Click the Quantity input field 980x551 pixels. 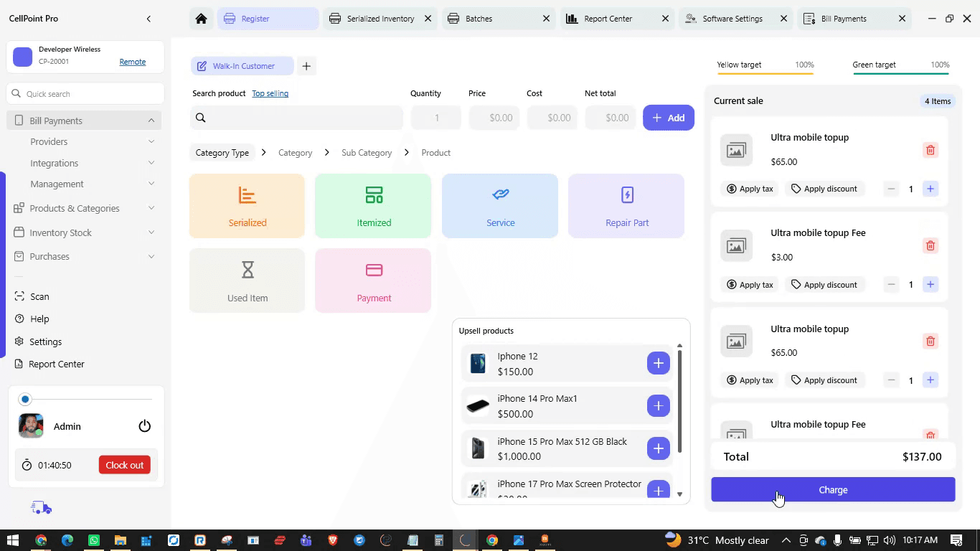click(x=436, y=118)
